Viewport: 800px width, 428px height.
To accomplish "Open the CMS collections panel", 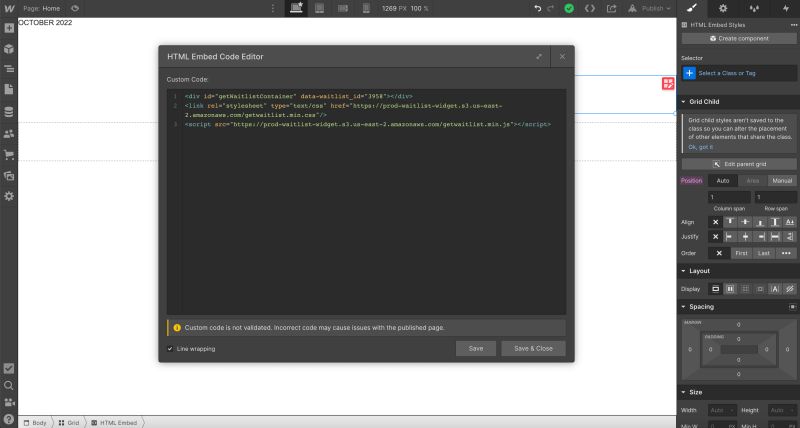I will click(9, 112).
